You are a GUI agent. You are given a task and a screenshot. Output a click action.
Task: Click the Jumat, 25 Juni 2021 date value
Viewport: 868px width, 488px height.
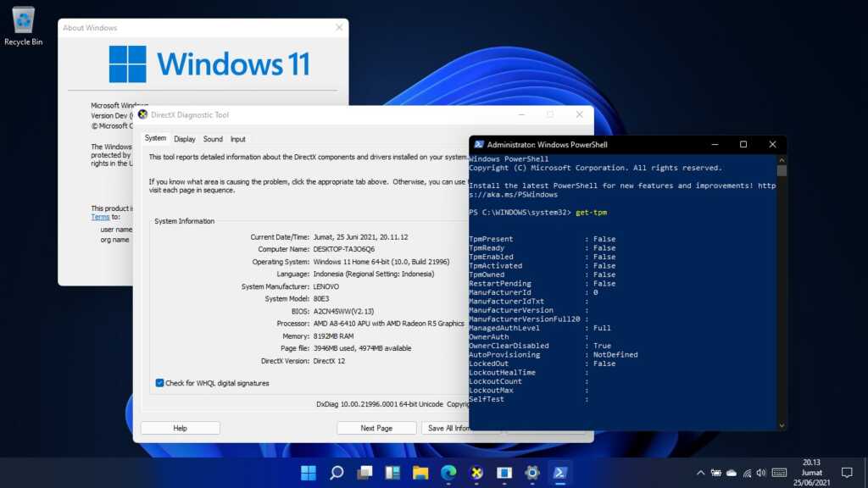coord(360,237)
